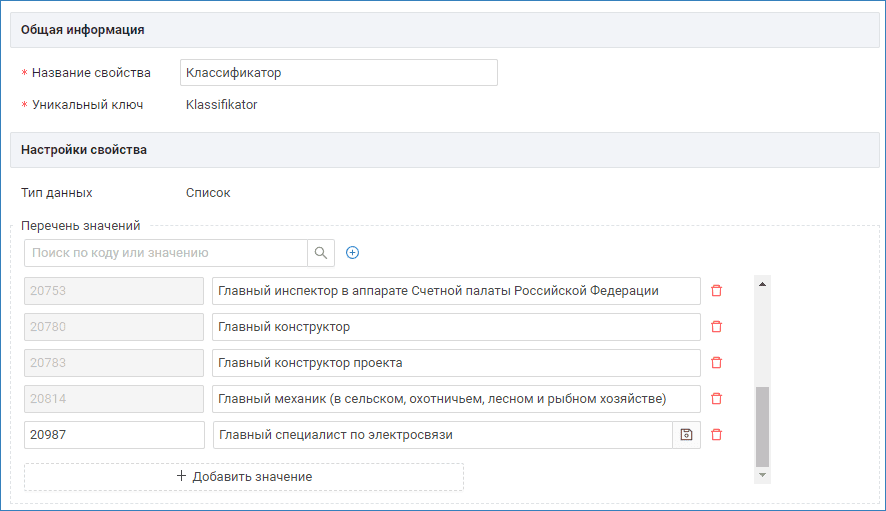The height and width of the screenshot is (511, 886).
Task: Delete the row with code 20814
Action: click(x=716, y=399)
